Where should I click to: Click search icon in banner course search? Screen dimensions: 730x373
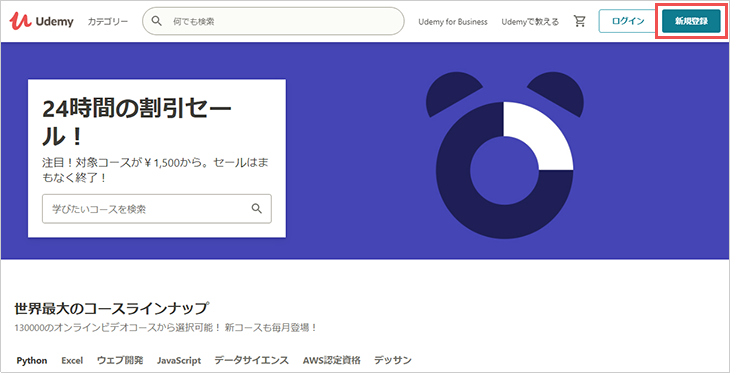(257, 208)
